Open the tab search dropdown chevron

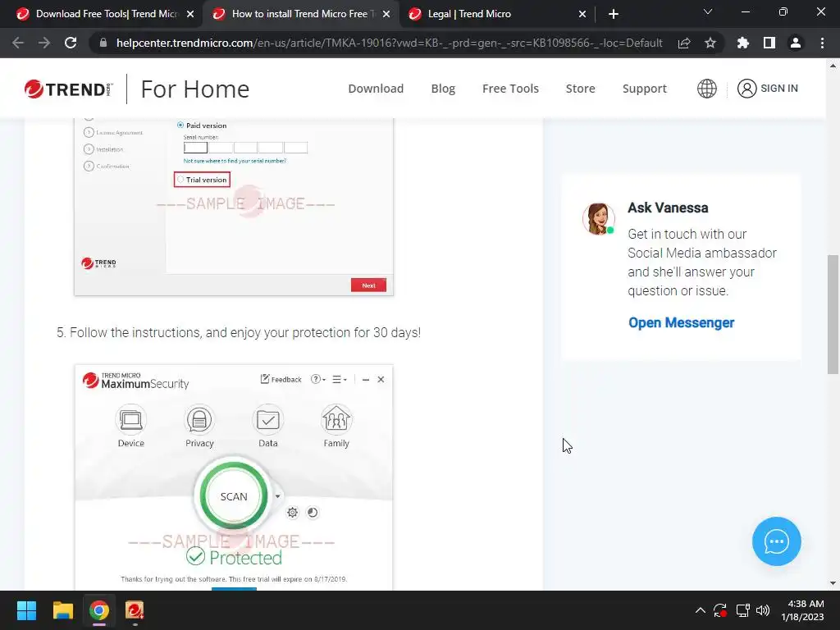pos(708,11)
